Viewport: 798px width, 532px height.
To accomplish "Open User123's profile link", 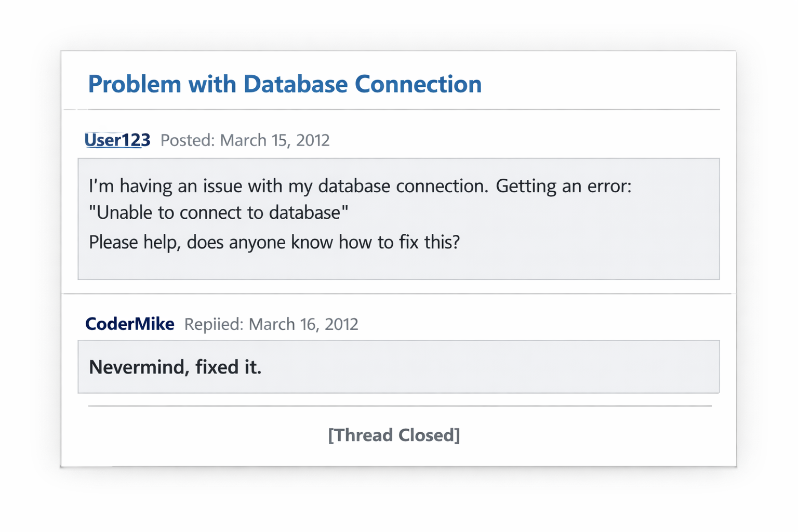I will 117,140.
